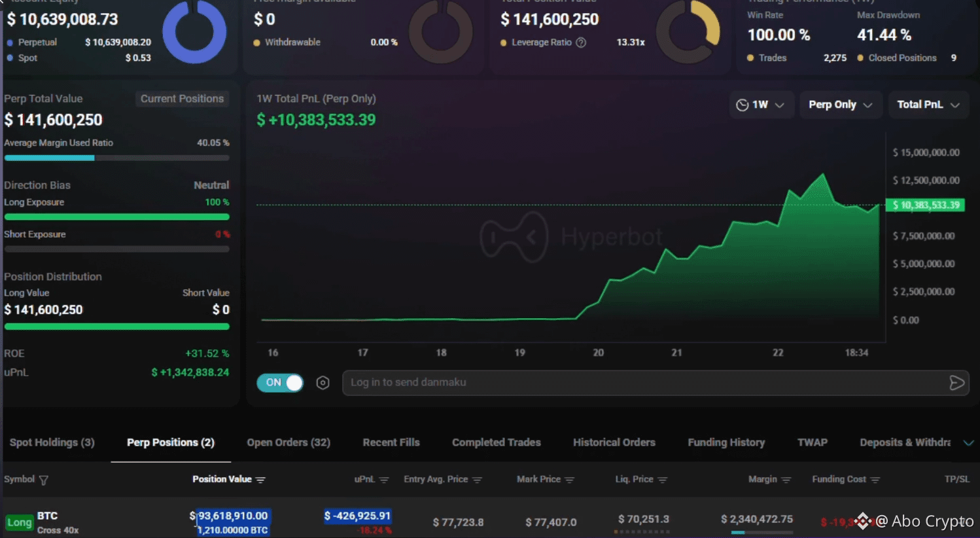Select the Perp Positions (2) tab
This screenshot has height=538, width=980.
click(x=171, y=442)
